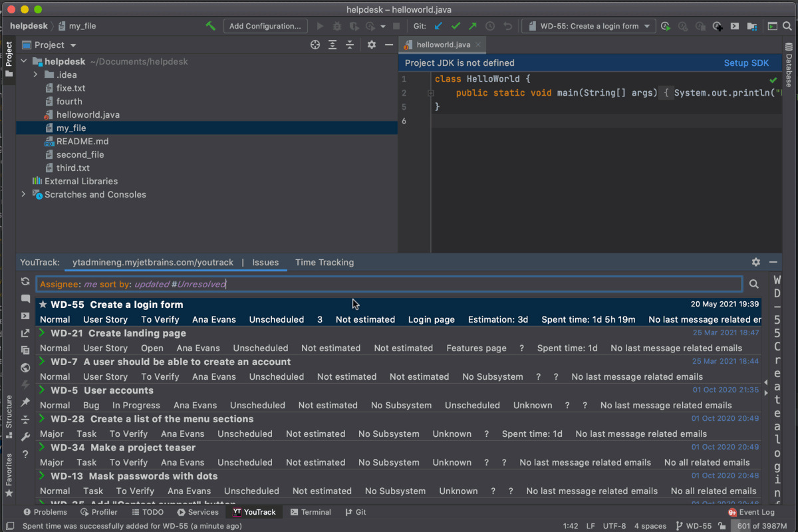Switch to the Time Tracking tab
798x532 pixels.
pyautogui.click(x=324, y=263)
